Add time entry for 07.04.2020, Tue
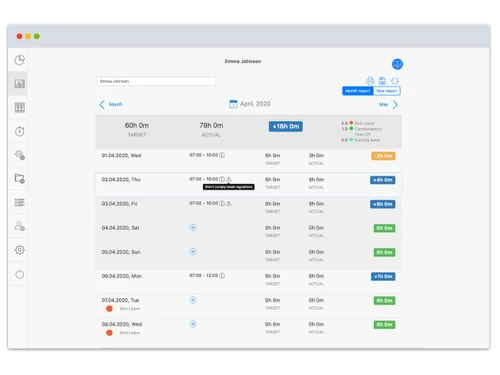Screen dimensions: 500x375 click(193, 300)
